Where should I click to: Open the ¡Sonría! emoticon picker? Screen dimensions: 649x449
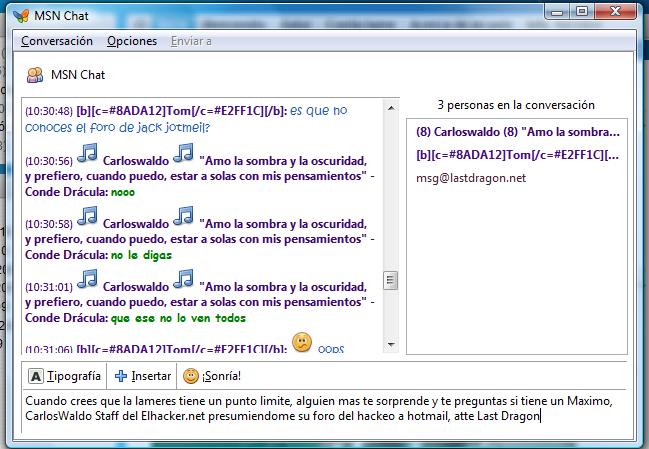[x=211, y=376]
